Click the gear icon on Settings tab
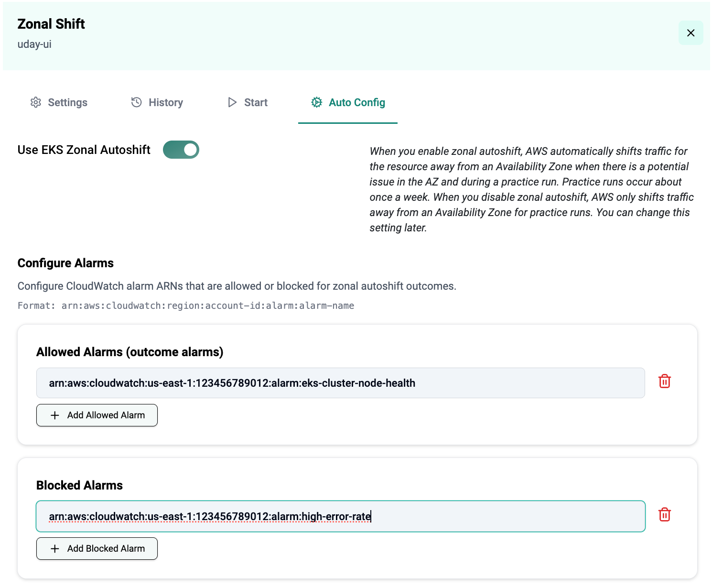 tap(36, 102)
